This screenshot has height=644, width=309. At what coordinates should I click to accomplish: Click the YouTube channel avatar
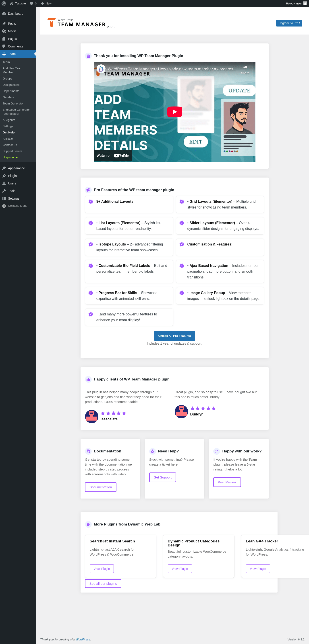coord(101,69)
